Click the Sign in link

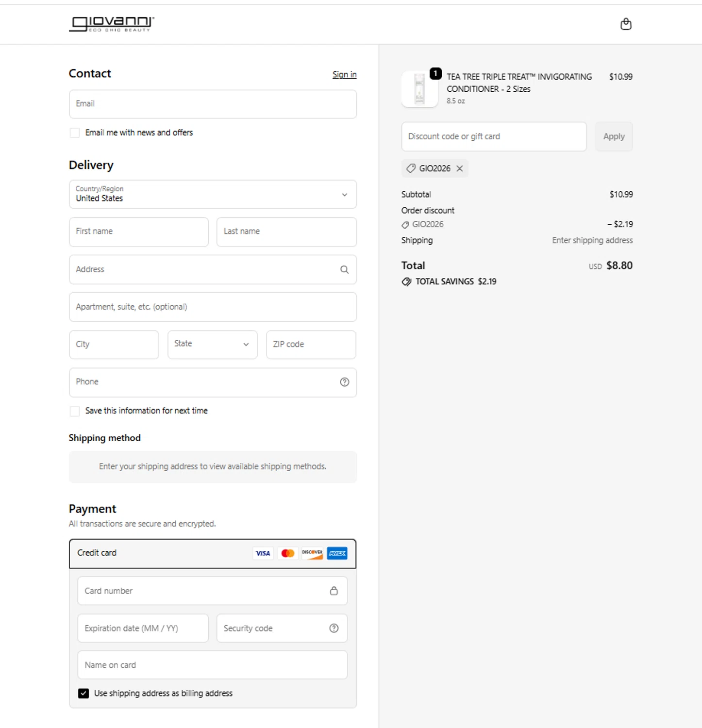345,75
